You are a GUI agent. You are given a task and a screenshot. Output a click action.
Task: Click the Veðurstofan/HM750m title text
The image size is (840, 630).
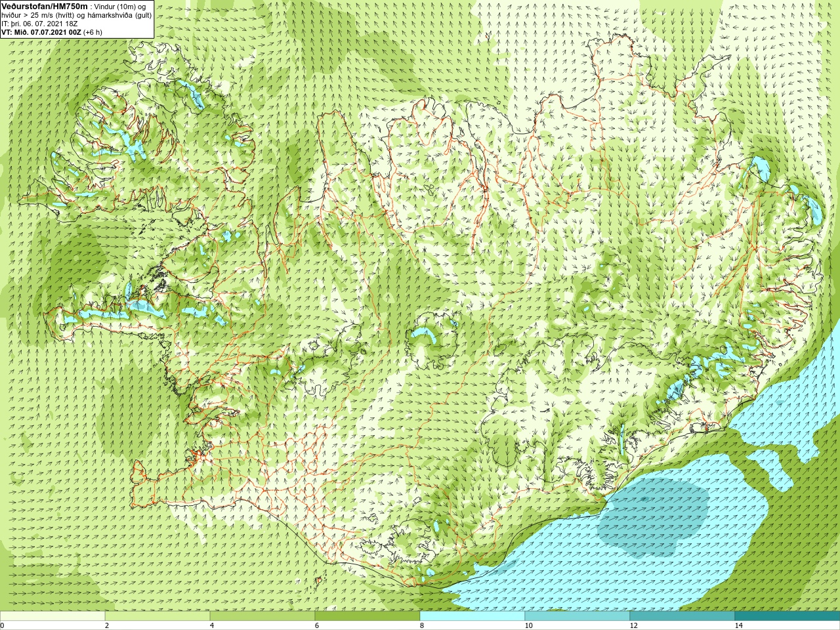tap(44, 6)
